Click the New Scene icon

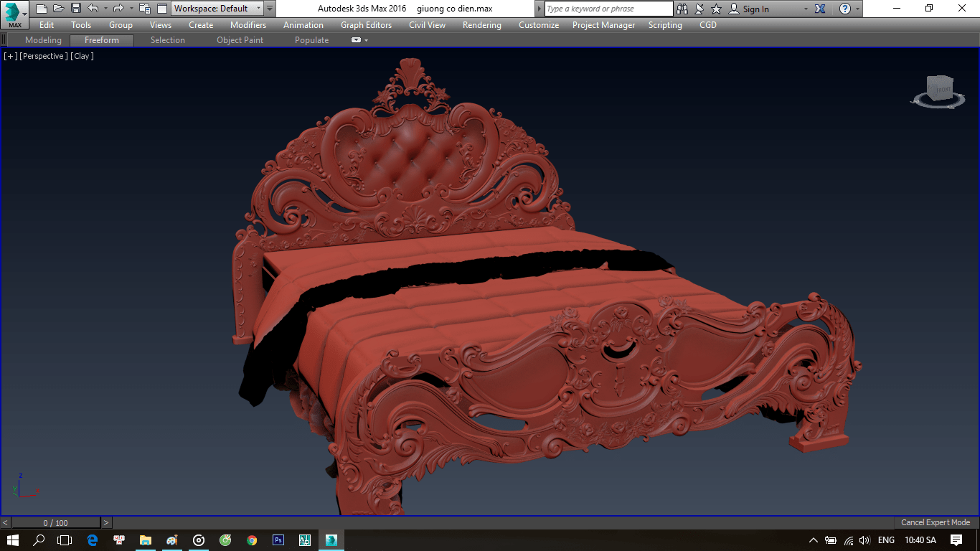click(42, 9)
